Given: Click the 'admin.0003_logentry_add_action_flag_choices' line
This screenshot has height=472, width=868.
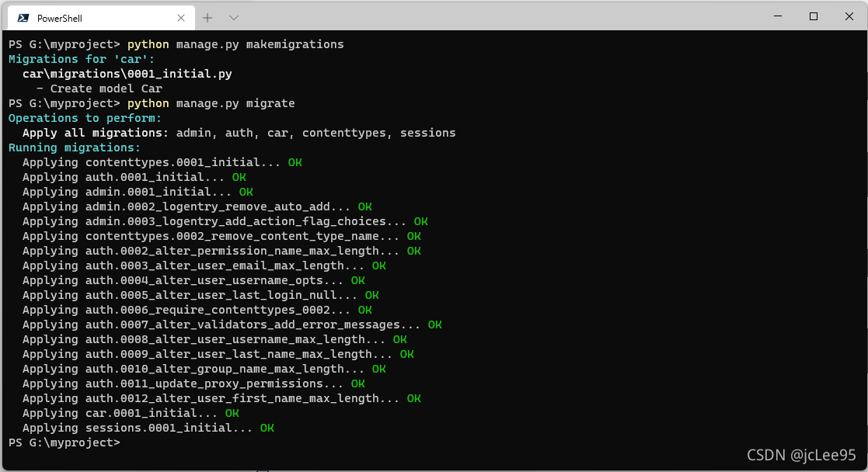Looking at the screenshot, I should [x=225, y=221].
